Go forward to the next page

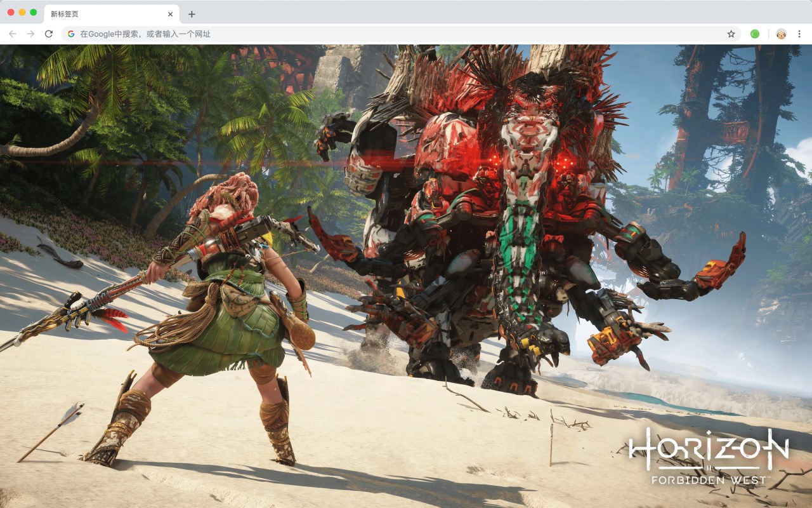coord(30,34)
